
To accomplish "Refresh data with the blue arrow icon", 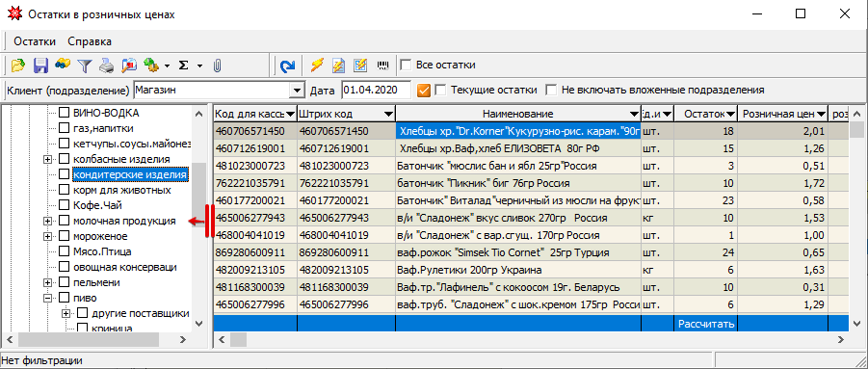I will 287,66.
